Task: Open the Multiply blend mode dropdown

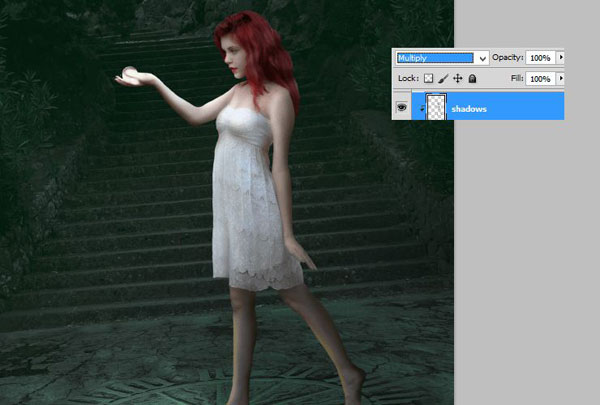Action: (x=442, y=58)
